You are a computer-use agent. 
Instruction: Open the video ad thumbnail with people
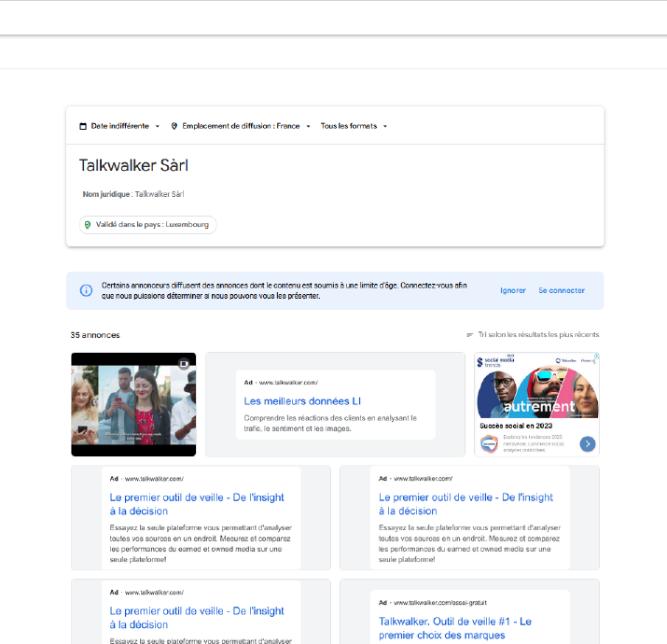pyautogui.click(x=133, y=404)
